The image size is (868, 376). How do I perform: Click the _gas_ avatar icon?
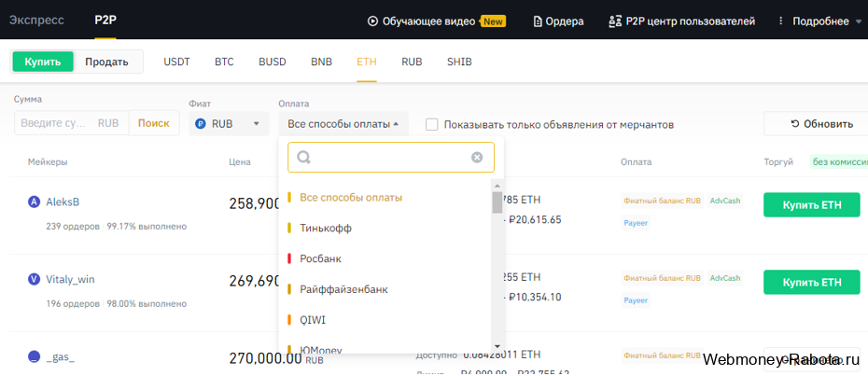point(35,357)
